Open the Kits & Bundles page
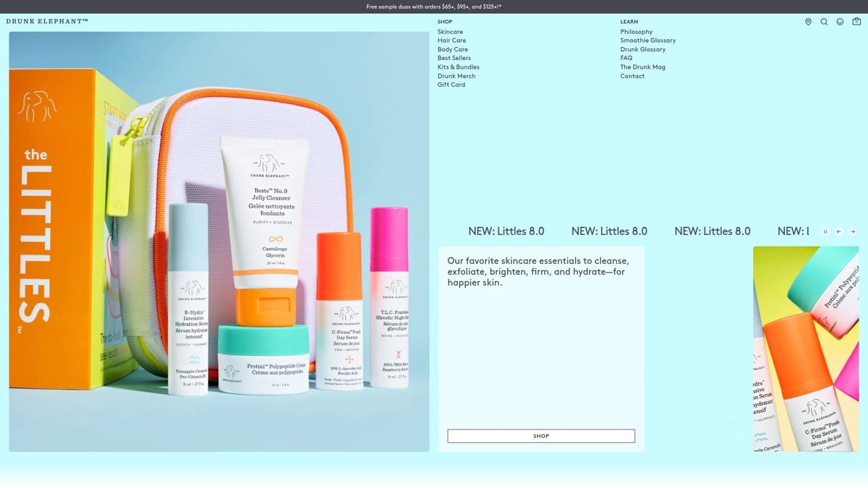 [x=459, y=67]
